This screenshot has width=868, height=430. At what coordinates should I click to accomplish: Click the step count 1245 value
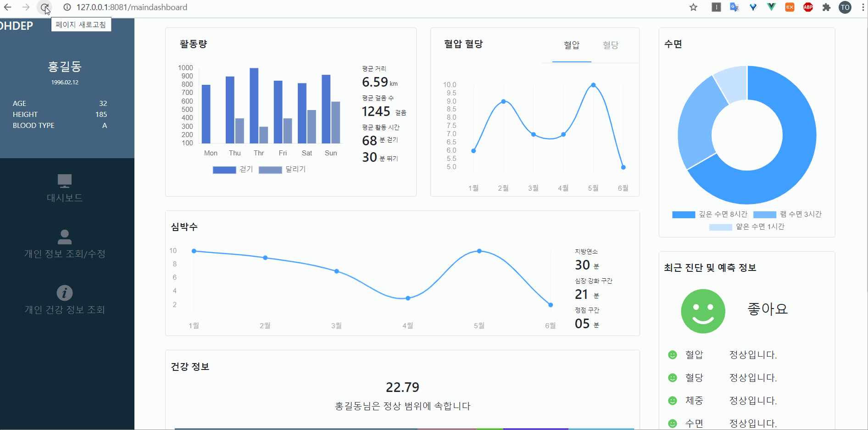tap(376, 111)
